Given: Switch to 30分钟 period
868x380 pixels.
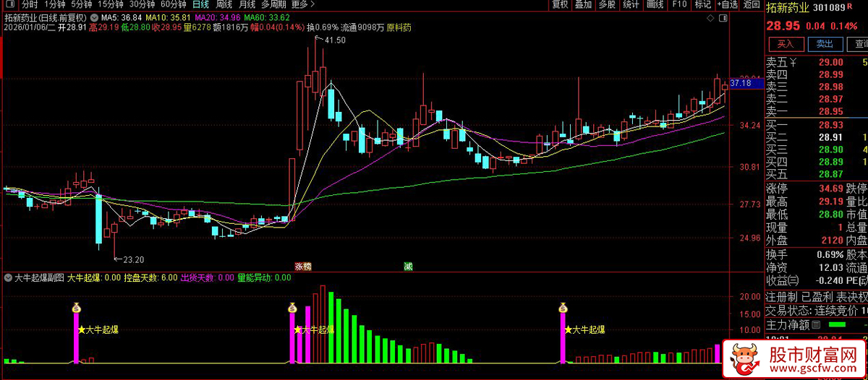Looking at the screenshot, I should [142, 4].
